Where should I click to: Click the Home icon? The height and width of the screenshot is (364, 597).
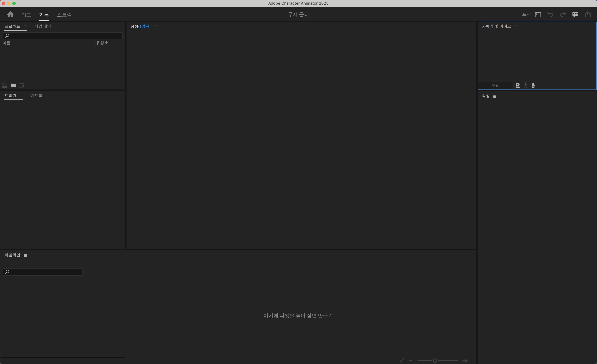(10, 14)
